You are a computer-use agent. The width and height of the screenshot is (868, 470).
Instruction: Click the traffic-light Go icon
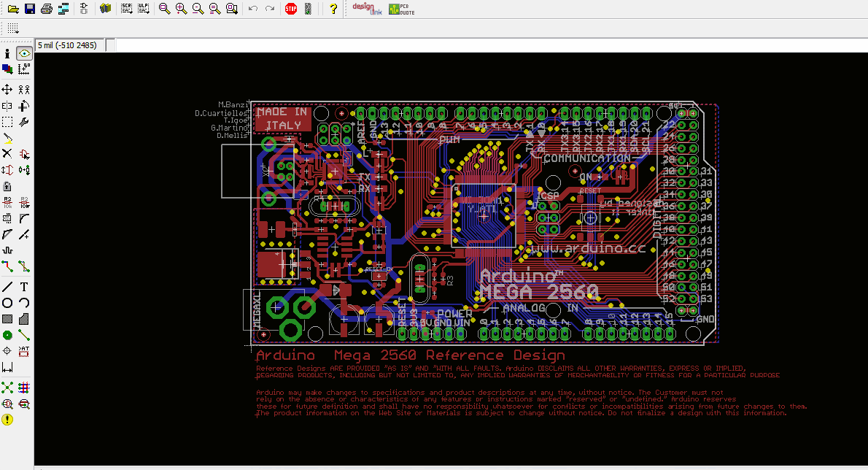[308, 9]
